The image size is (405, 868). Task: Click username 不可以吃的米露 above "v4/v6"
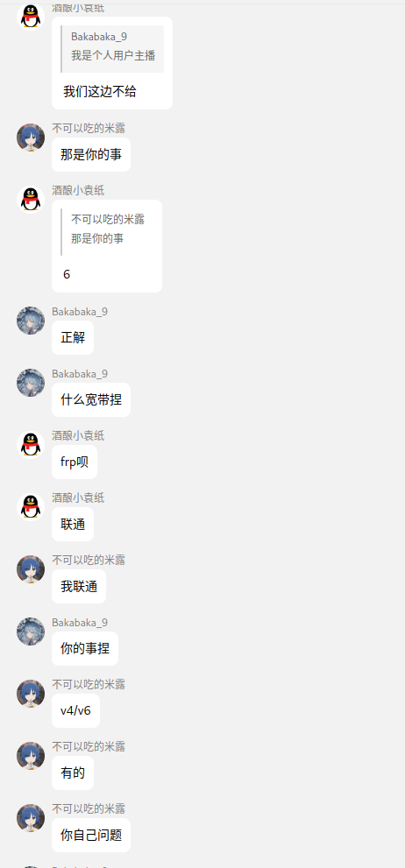(x=89, y=684)
